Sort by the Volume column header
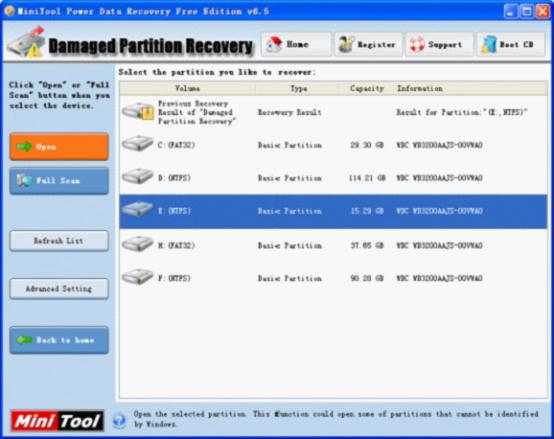The width and height of the screenshot is (554, 439). pyautogui.click(x=187, y=89)
